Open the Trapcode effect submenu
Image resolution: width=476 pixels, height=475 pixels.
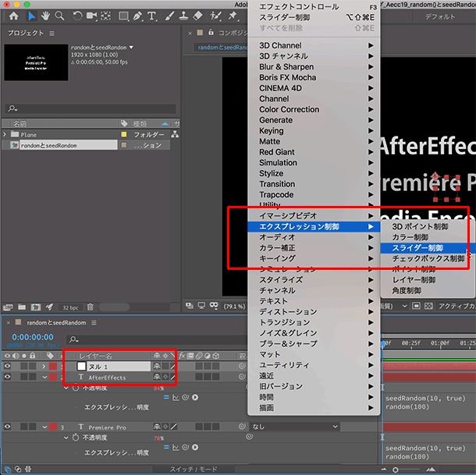click(x=314, y=194)
